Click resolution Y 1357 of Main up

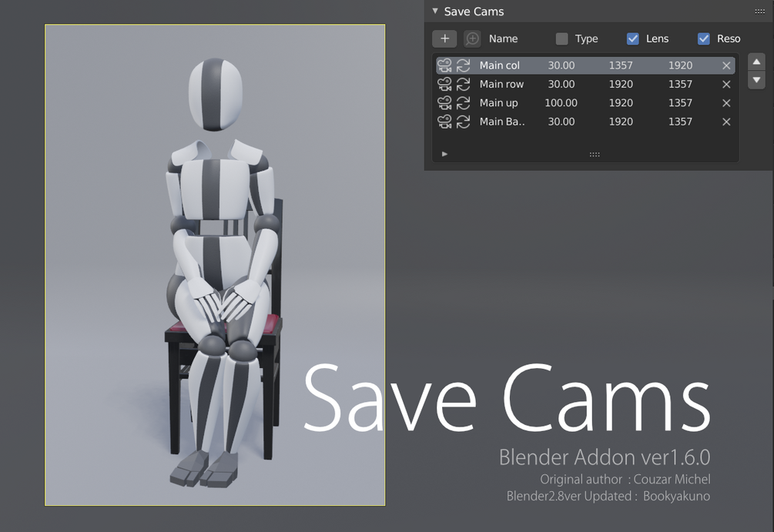click(x=680, y=102)
